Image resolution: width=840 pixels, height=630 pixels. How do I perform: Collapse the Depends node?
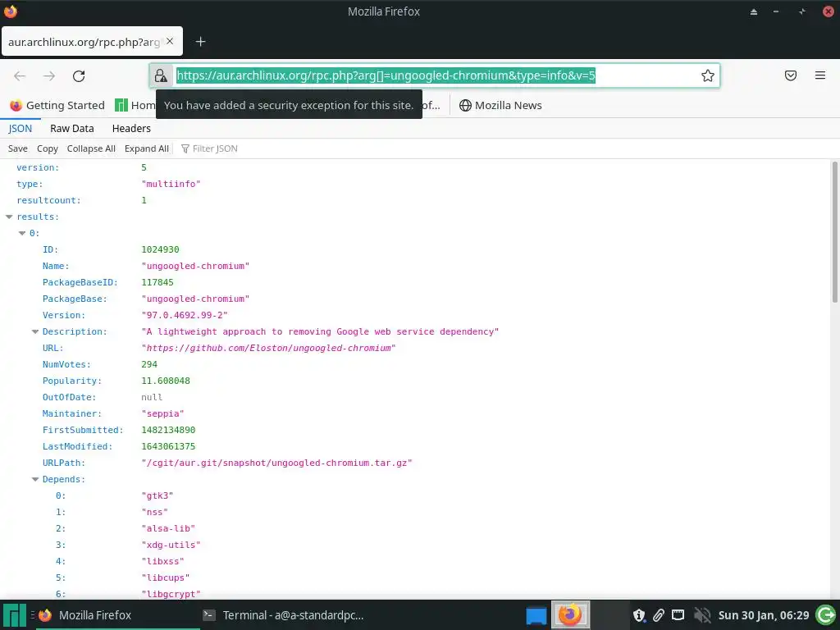click(x=34, y=479)
